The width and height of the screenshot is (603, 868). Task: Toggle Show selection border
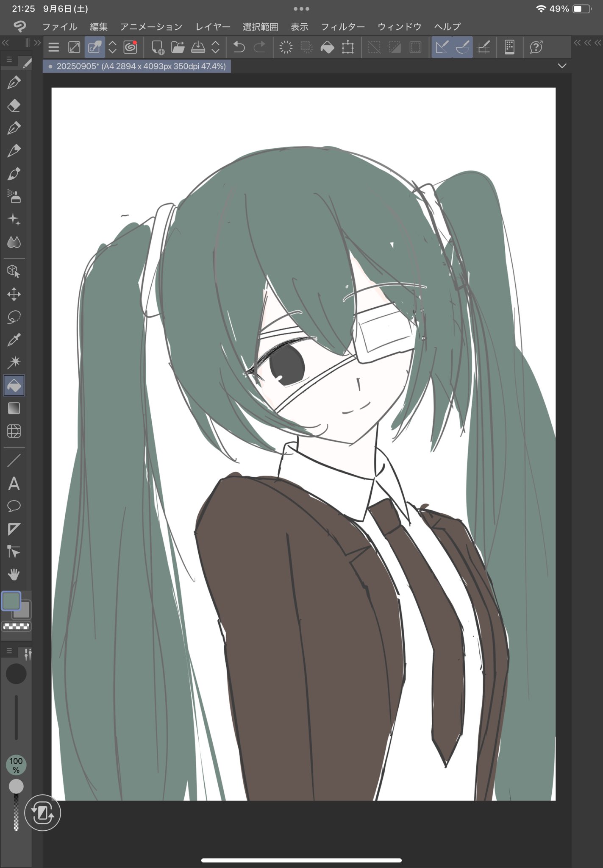(415, 47)
